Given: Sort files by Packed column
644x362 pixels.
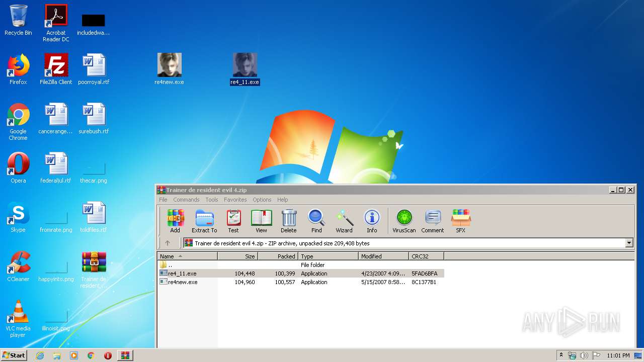Looking at the screenshot, I should point(278,256).
